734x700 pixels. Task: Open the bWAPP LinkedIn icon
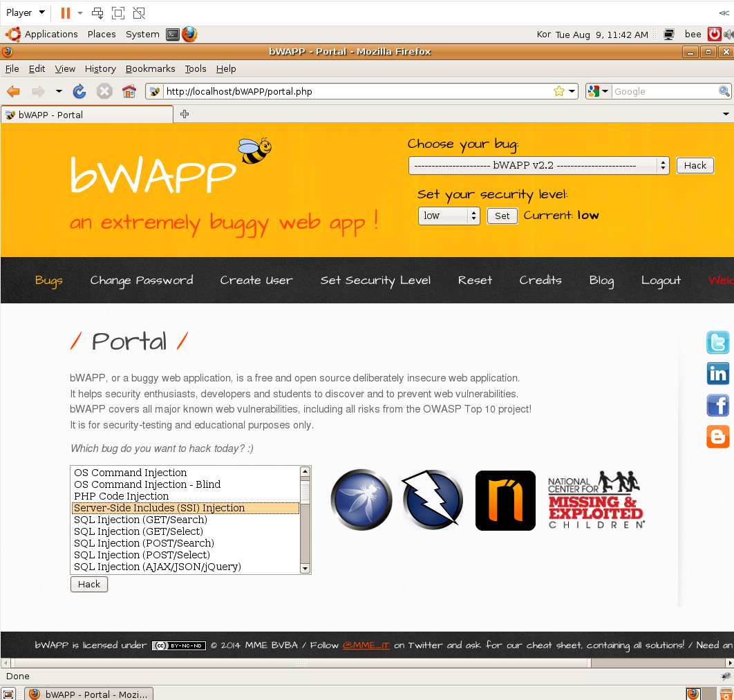[717, 374]
